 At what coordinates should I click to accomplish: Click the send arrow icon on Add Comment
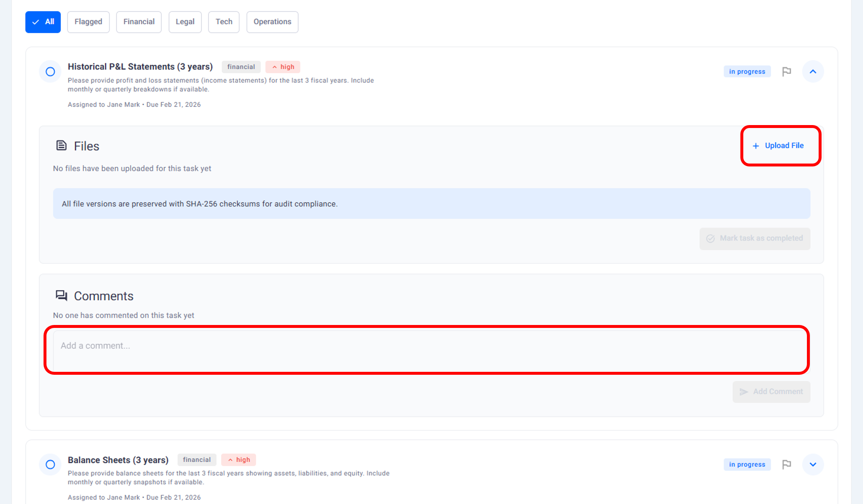click(744, 392)
